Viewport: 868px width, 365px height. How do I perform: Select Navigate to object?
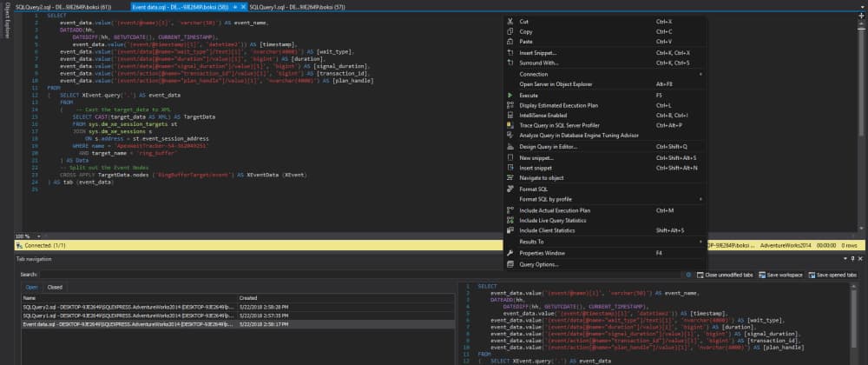point(605,178)
